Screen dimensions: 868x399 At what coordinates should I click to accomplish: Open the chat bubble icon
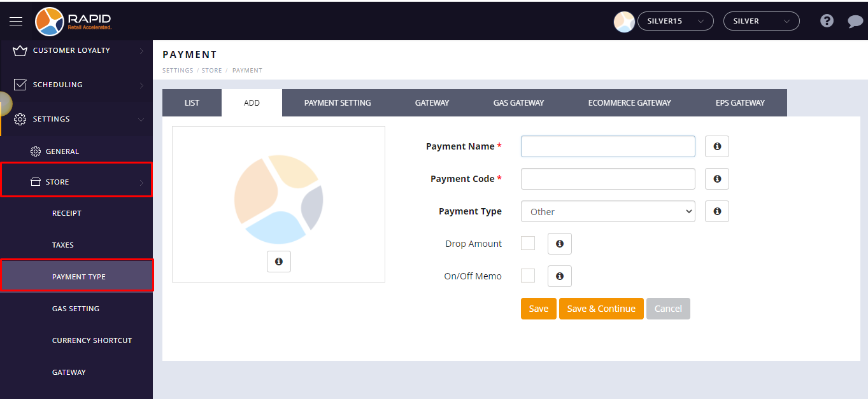(855, 22)
